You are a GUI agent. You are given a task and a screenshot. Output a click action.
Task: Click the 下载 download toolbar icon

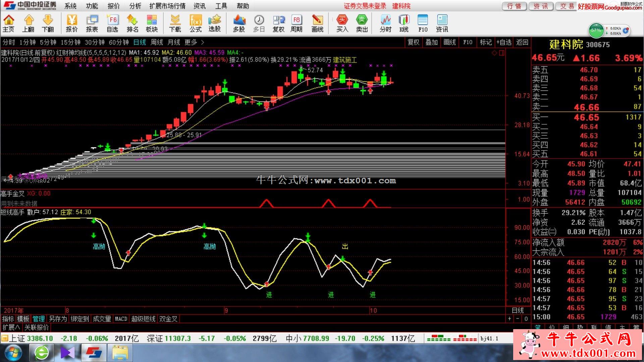tap(175, 23)
